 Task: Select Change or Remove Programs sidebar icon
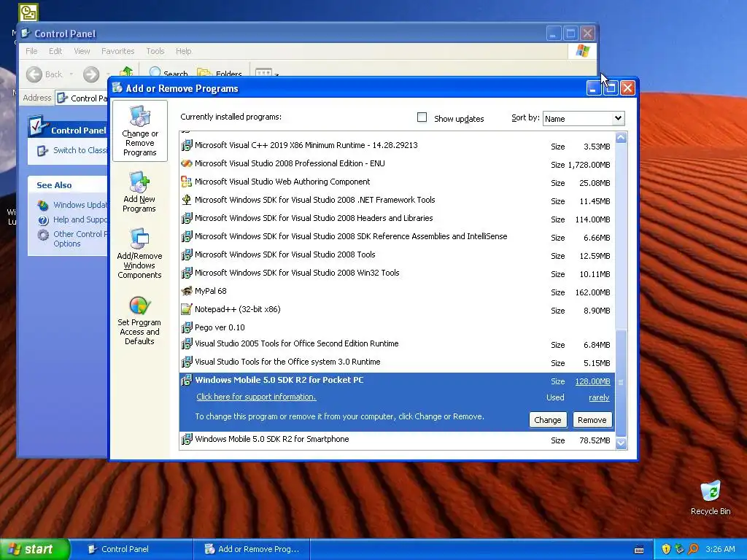(x=139, y=131)
